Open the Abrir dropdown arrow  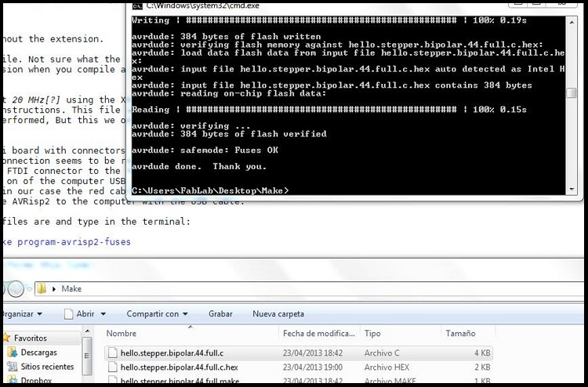[x=103, y=314]
